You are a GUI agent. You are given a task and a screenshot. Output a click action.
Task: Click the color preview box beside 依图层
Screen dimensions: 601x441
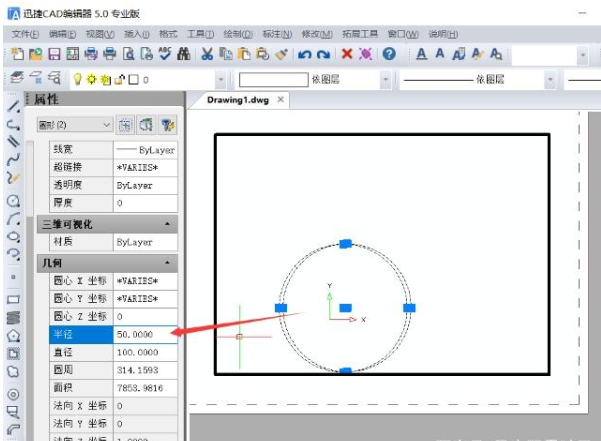(x=273, y=80)
